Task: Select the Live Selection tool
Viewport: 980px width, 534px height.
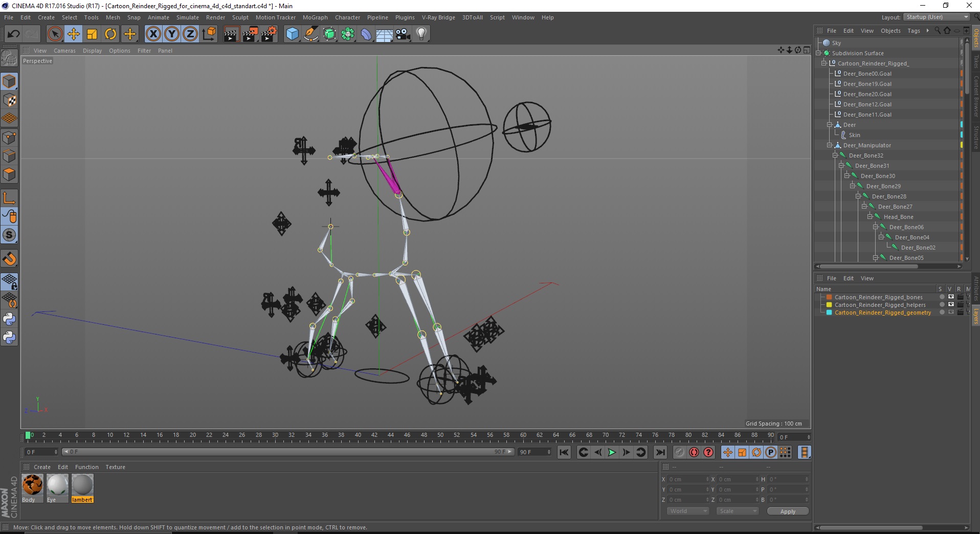Action: (x=55, y=34)
